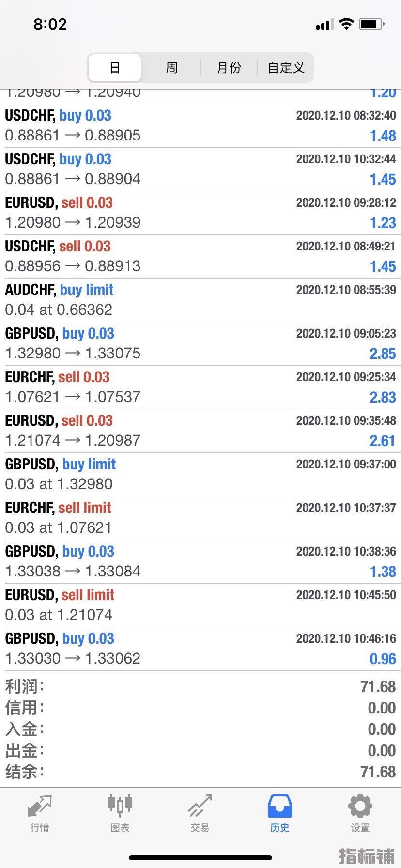Select the EURCHF sell 0.03 trade
This screenshot has height=868, width=401.
pos(200,387)
